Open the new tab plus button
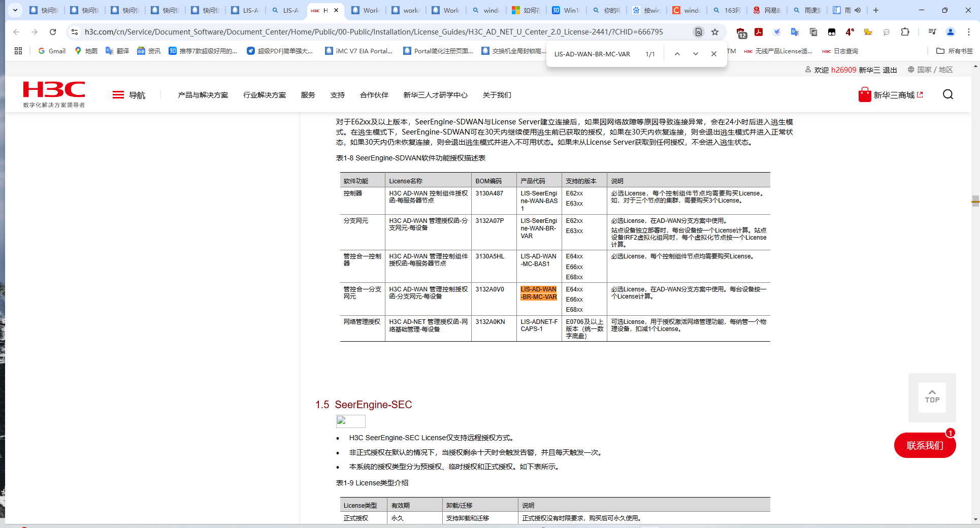Image resolution: width=980 pixels, height=528 pixels. pyautogui.click(x=876, y=10)
